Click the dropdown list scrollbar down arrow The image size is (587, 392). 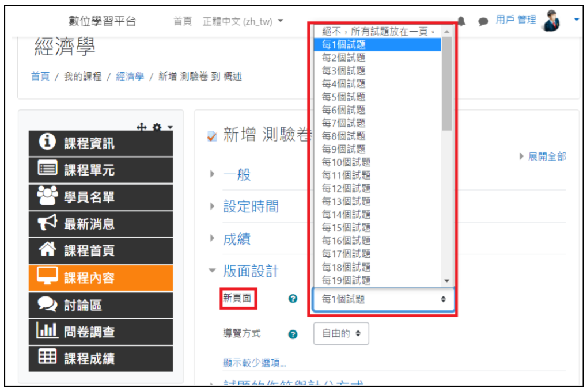pyautogui.click(x=446, y=280)
